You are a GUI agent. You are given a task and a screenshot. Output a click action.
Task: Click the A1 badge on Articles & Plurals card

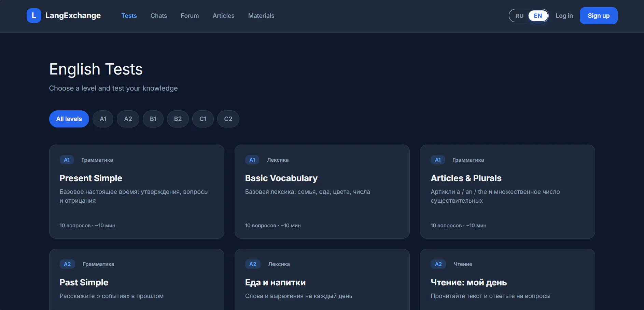point(438,160)
